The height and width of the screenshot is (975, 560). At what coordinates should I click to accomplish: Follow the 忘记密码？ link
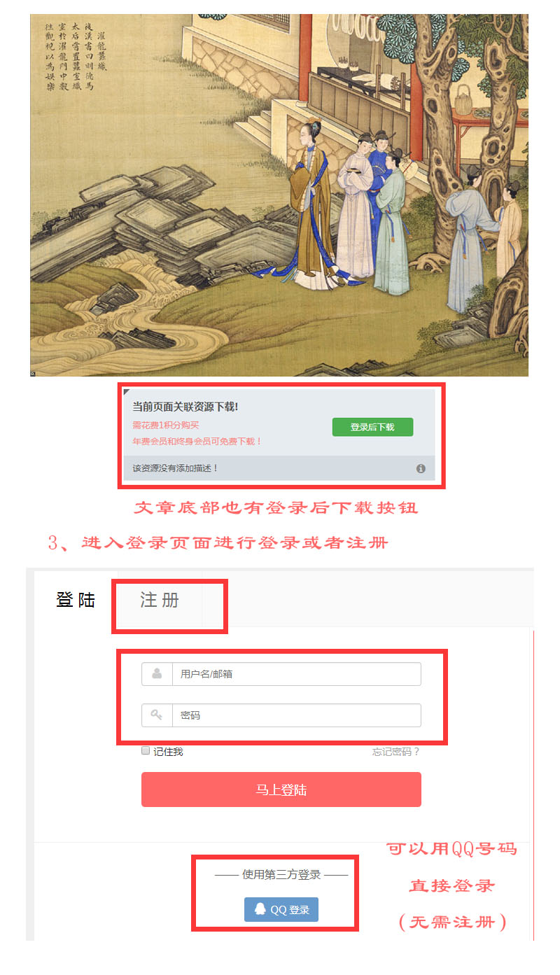(x=395, y=752)
